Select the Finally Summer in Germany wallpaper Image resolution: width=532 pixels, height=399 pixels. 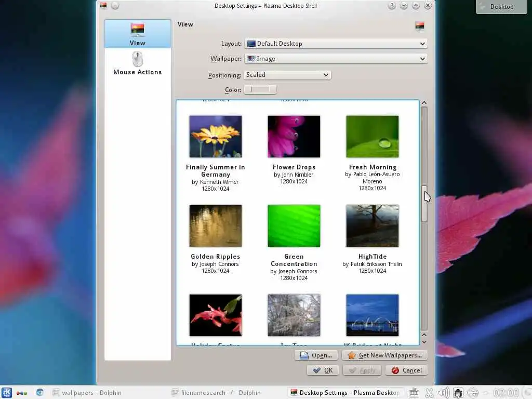216,137
